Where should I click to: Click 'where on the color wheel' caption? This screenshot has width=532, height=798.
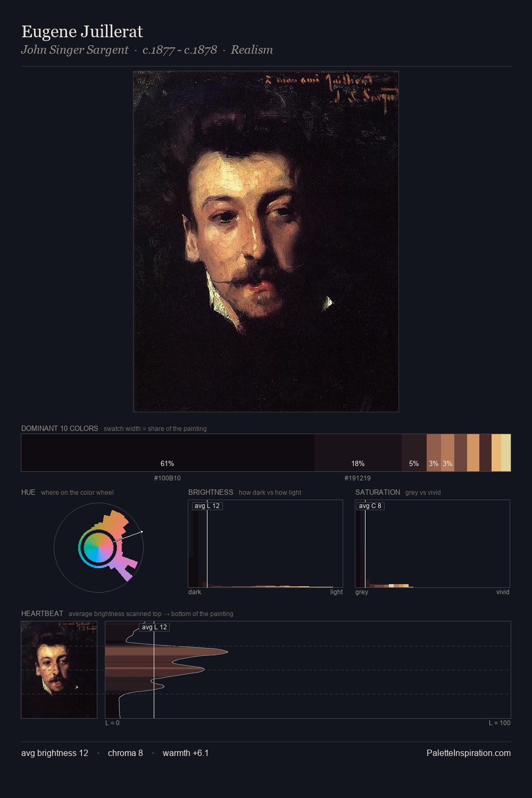(x=77, y=493)
